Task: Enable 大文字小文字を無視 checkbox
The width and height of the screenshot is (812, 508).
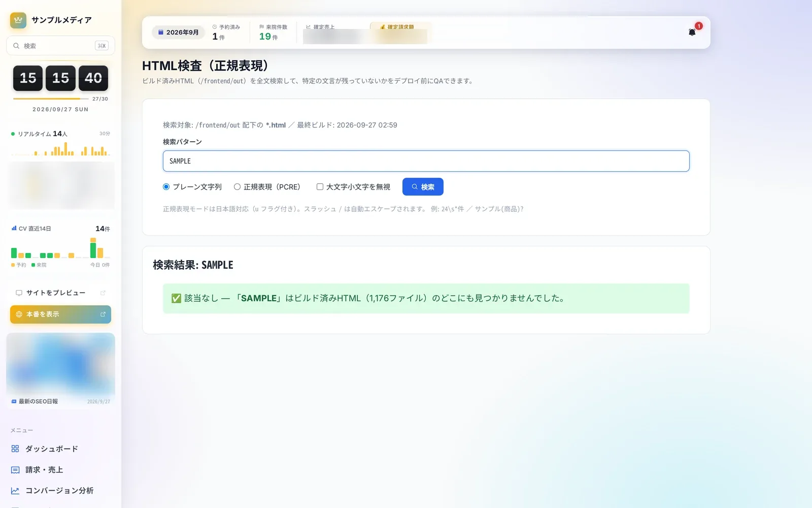Action: pos(320,187)
